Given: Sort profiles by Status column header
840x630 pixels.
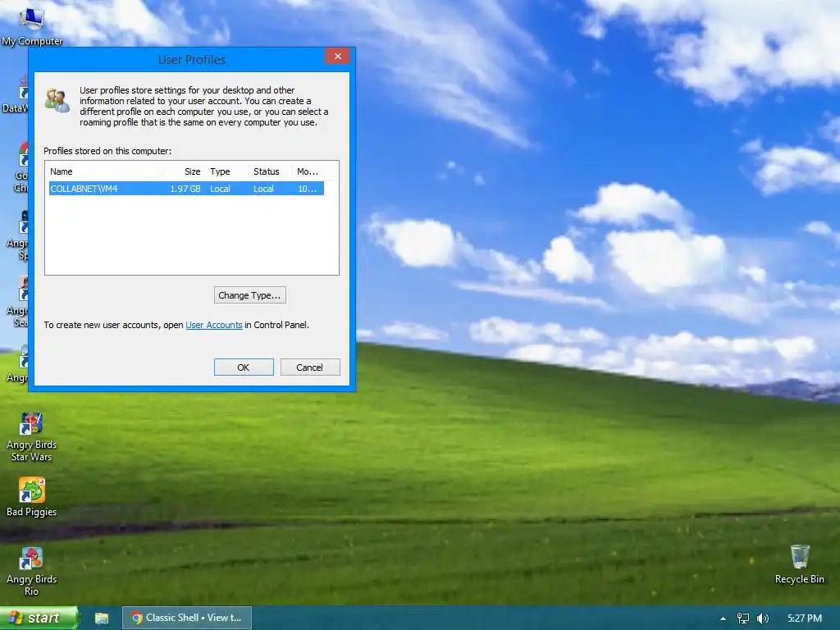Looking at the screenshot, I should click(271, 171).
